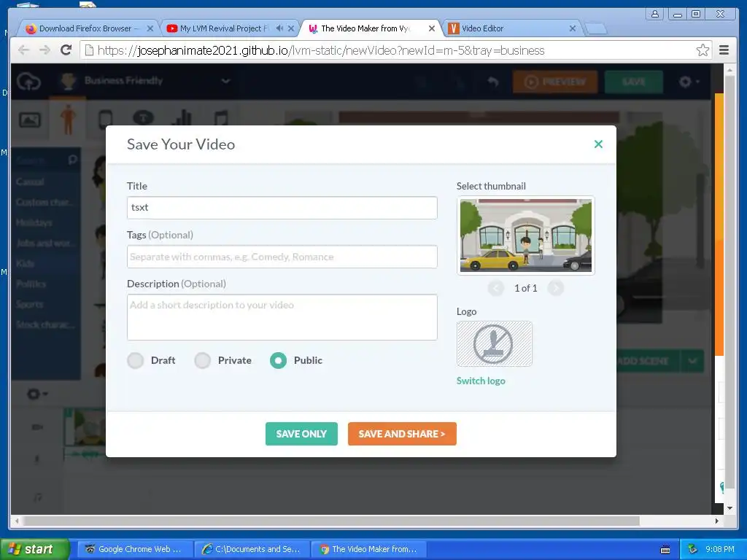Select the video thumbnail image
Viewport: 747px width, 560px height.
click(526, 236)
